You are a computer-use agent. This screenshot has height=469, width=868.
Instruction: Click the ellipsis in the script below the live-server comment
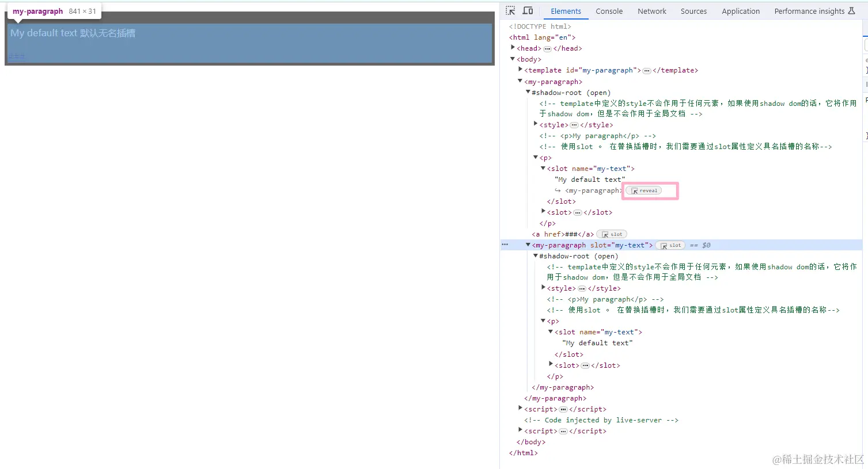(563, 432)
